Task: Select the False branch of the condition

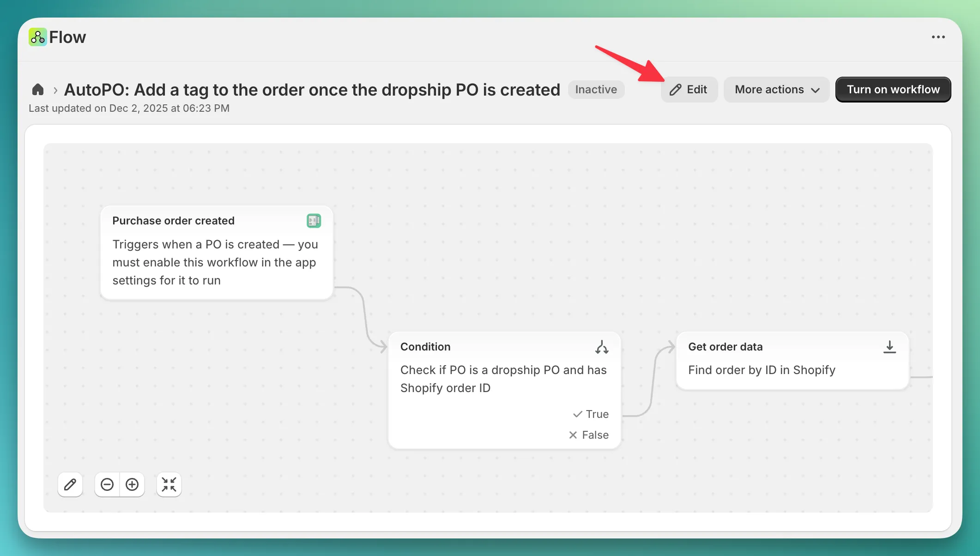Action: [589, 435]
